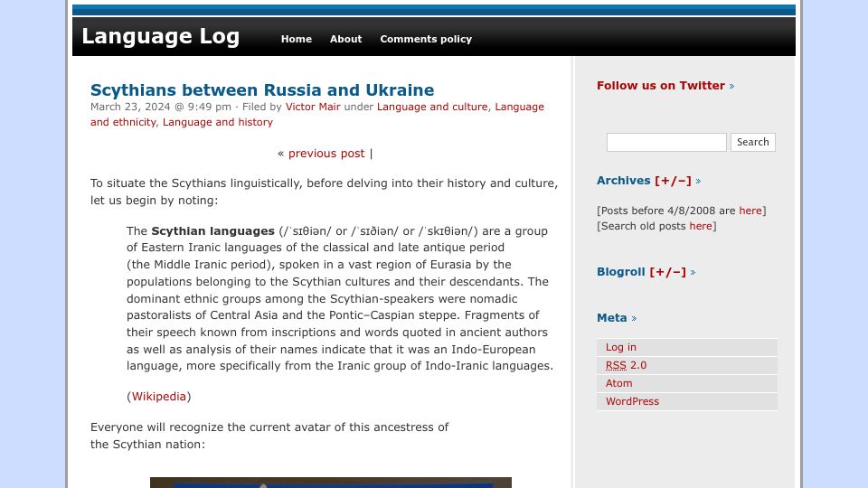The image size is (868, 488).
Task: Focus the sidebar search text field
Action: click(666, 142)
